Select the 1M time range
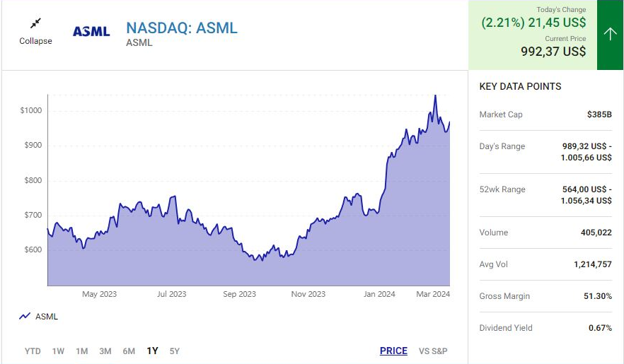This screenshot has height=364, width=624. coord(81,351)
